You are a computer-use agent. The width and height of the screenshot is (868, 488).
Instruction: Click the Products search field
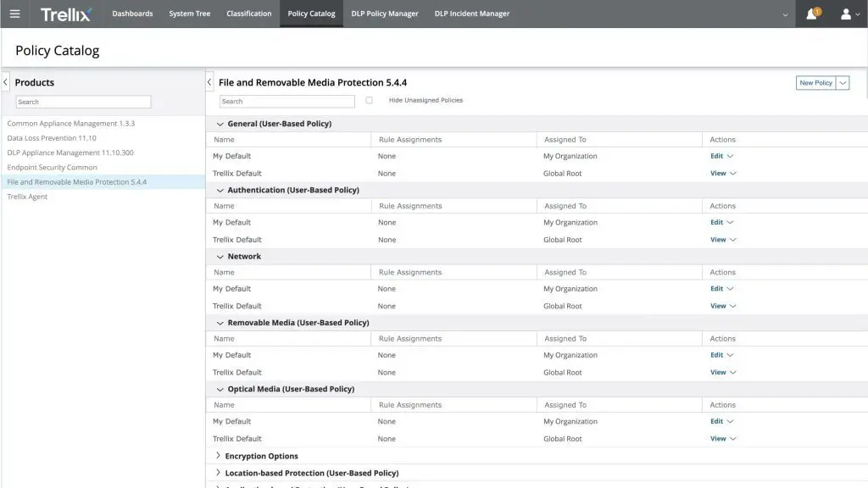(83, 102)
